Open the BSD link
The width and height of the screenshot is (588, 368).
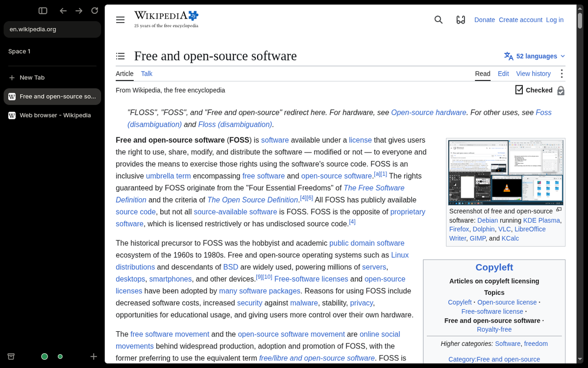230,267
